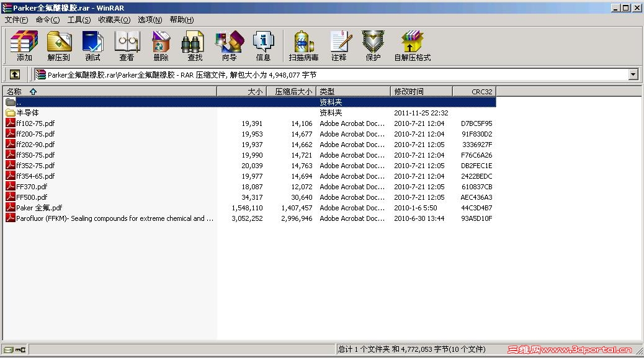Open the 命令(C) menu
644x358 pixels.
(48, 20)
